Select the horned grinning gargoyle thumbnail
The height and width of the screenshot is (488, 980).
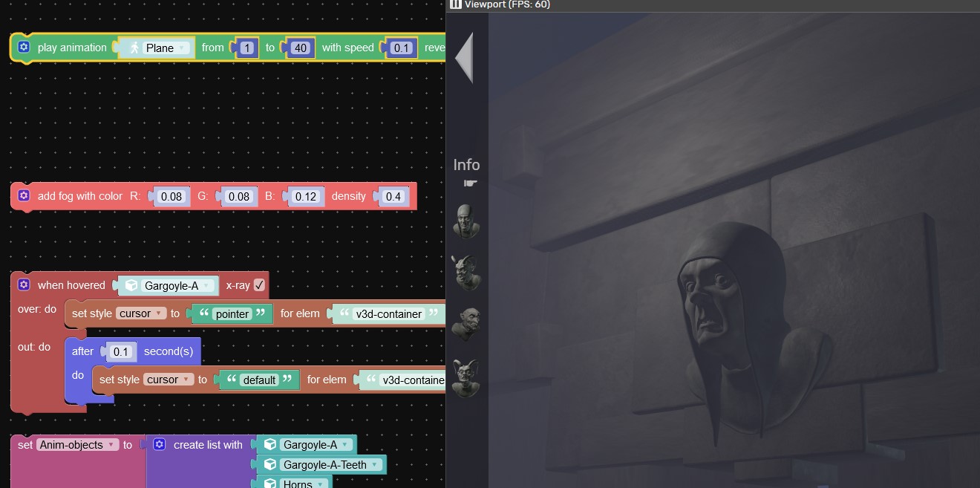[x=467, y=273]
